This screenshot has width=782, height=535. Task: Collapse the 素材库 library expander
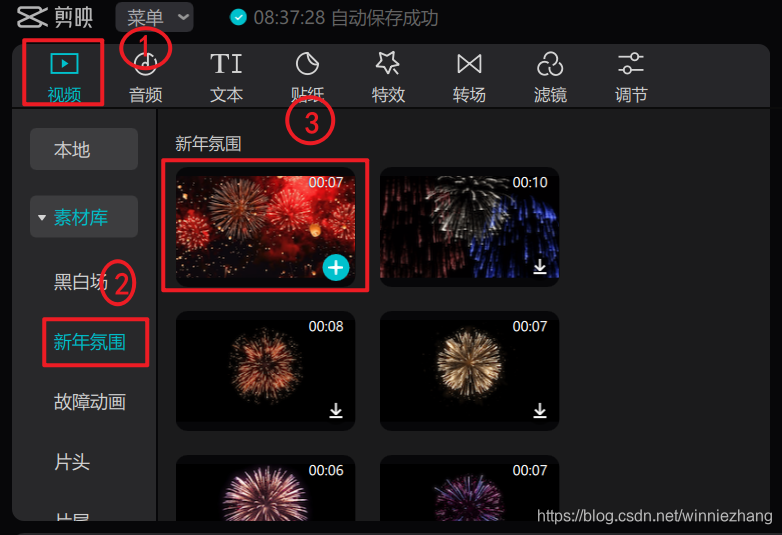click(42, 217)
